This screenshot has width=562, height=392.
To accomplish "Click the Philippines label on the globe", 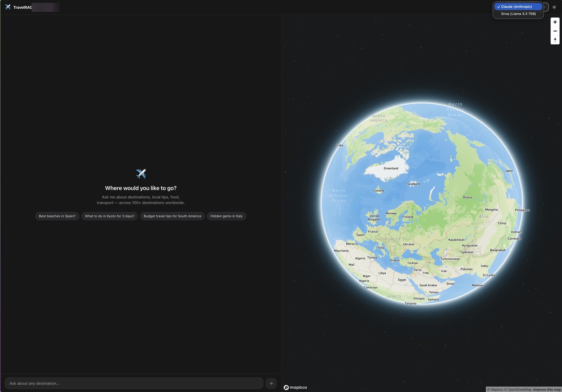I will pos(522,210).
